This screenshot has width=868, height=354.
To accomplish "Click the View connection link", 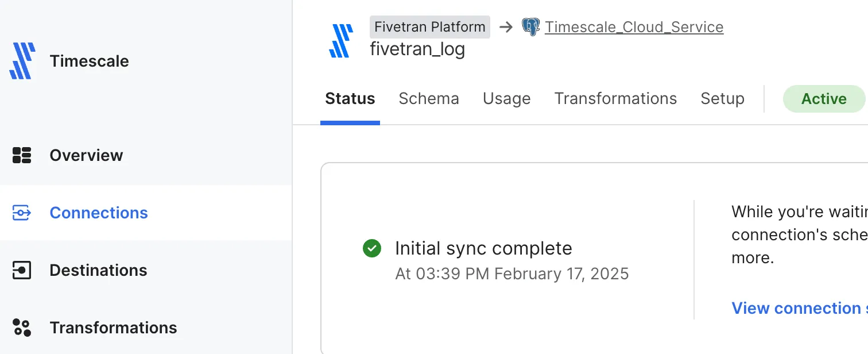I will (x=800, y=308).
